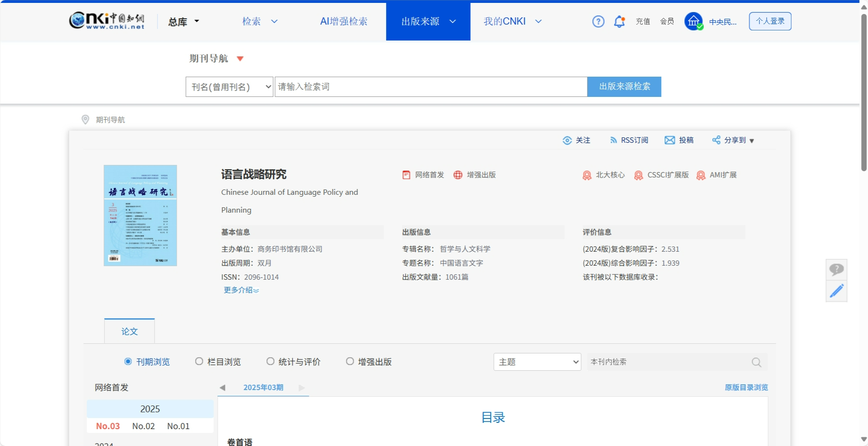Expand 更多介绍 details
The image size is (868, 446).
[x=241, y=290]
